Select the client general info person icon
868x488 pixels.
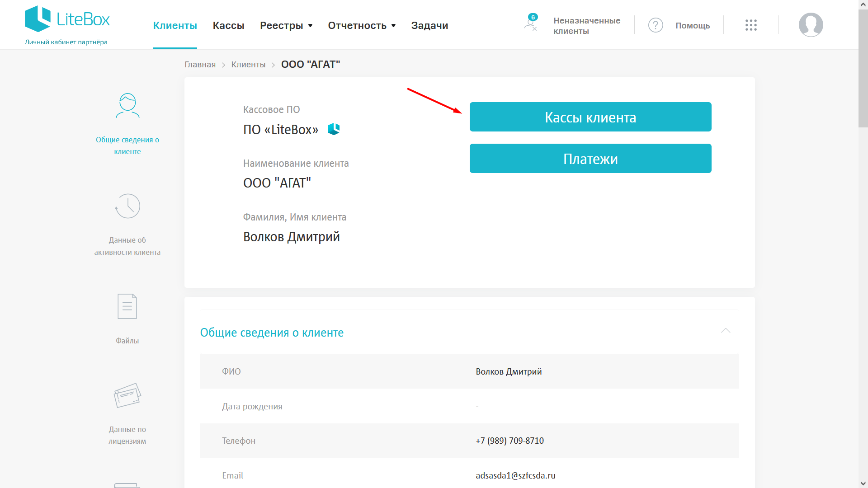[x=127, y=106]
